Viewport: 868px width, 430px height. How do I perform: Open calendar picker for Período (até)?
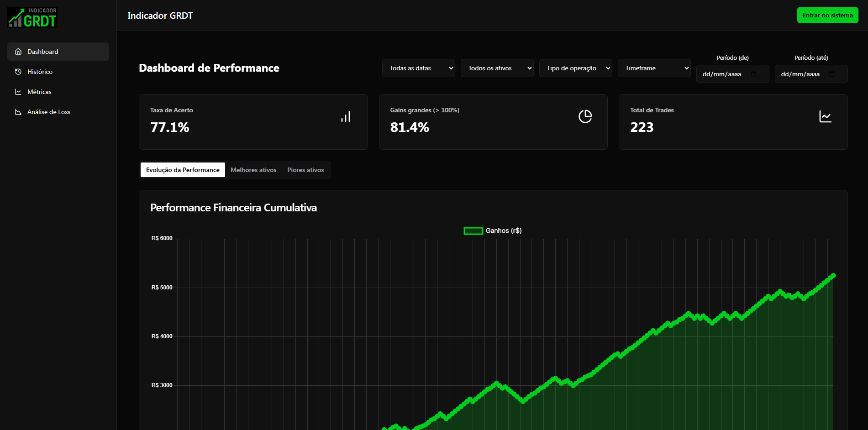(x=832, y=74)
